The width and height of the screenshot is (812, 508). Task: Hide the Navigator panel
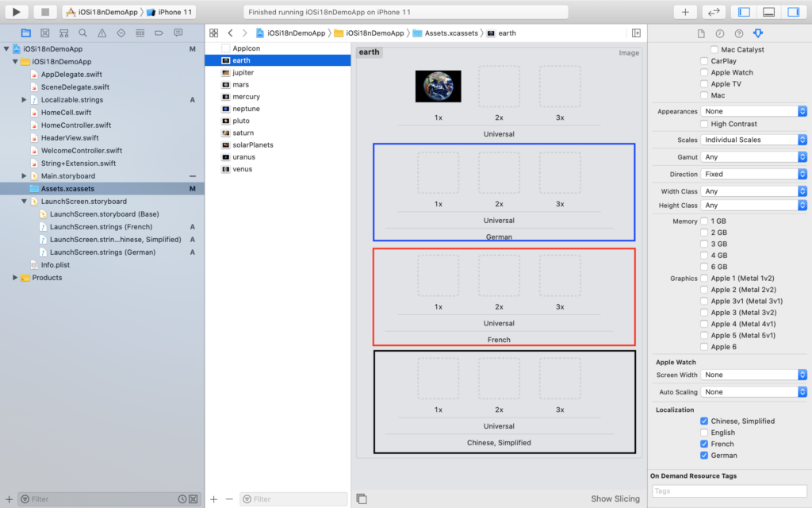point(744,12)
